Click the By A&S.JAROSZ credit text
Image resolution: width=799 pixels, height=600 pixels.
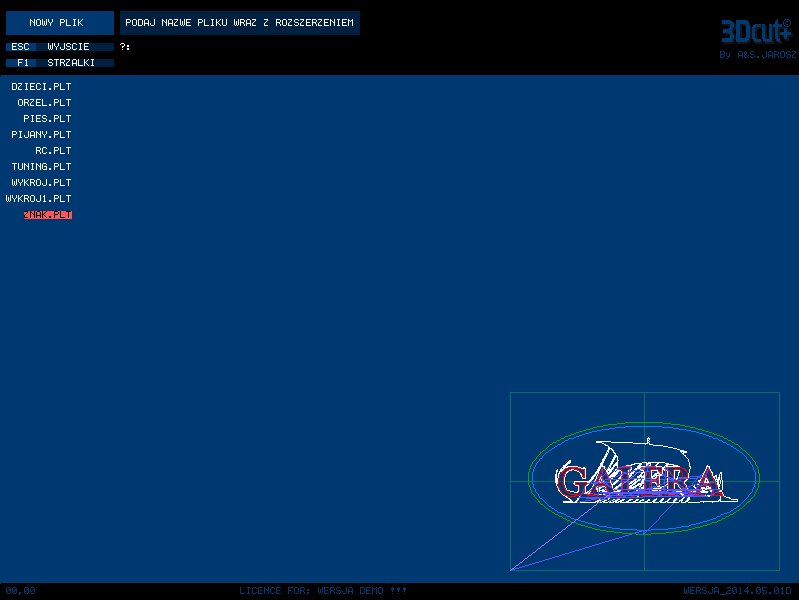click(x=758, y=55)
